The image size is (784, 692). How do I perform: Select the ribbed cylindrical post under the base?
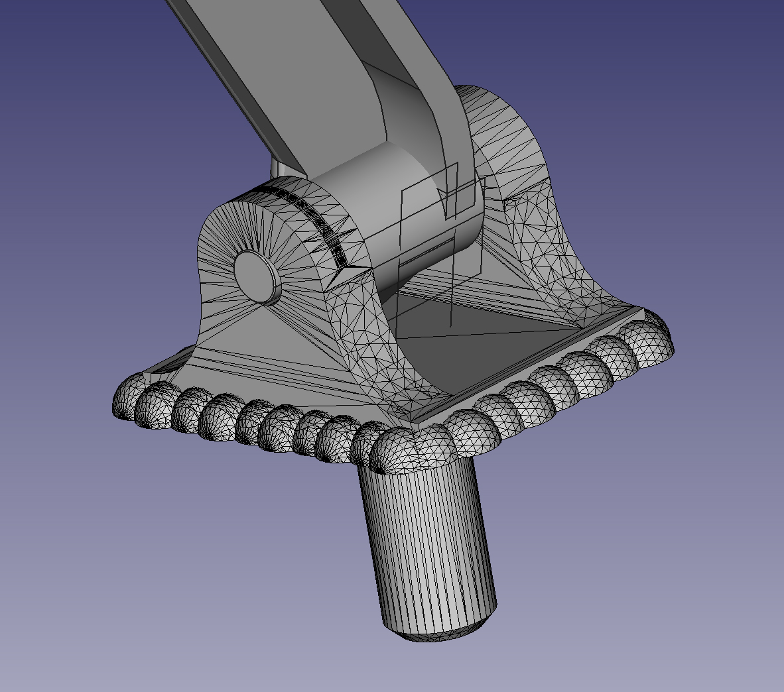coord(429,548)
